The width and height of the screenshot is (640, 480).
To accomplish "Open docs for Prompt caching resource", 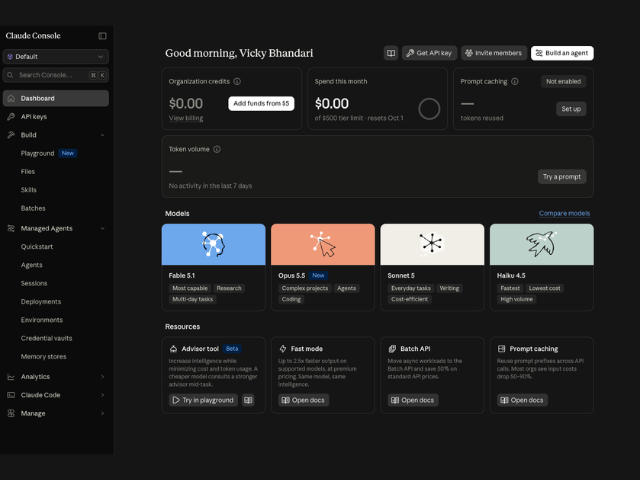I will pos(522,400).
